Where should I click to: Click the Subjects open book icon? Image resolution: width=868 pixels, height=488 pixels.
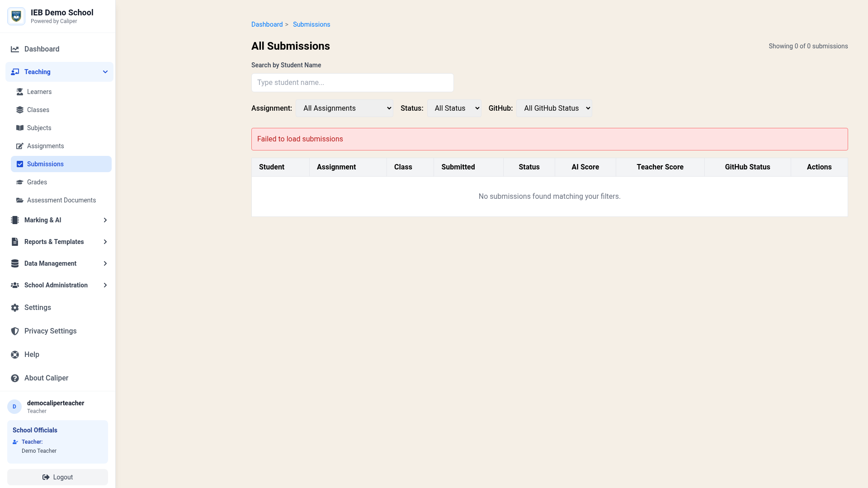coord(20,128)
